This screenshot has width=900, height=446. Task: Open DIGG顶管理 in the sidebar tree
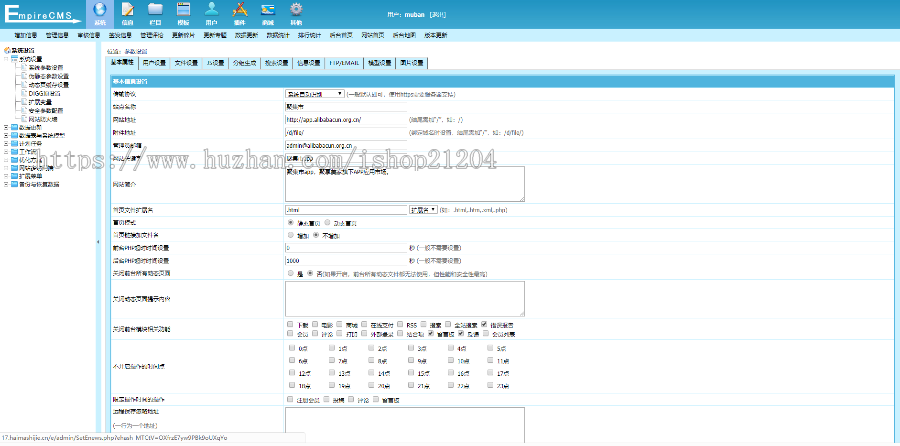pyautogui.click(x=44, y=91)
